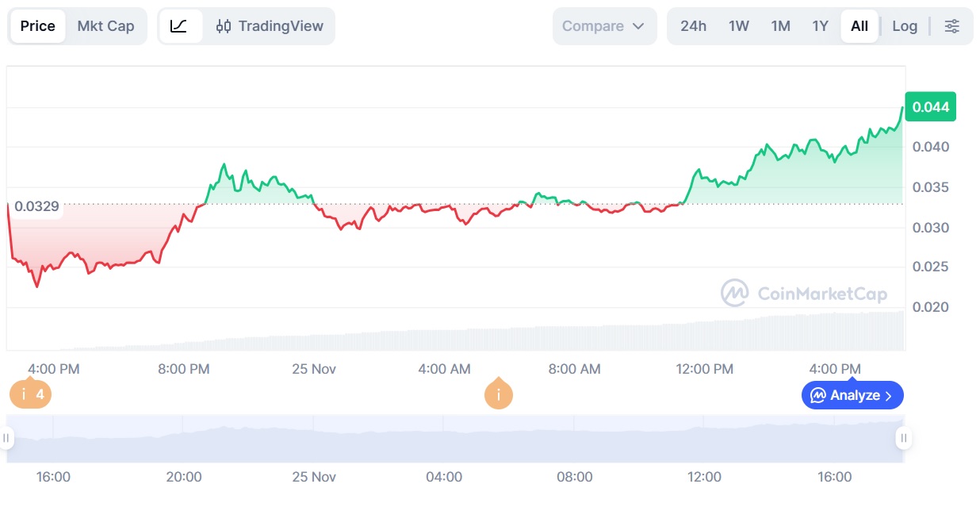Switch chart to Price view

(38, 26)
